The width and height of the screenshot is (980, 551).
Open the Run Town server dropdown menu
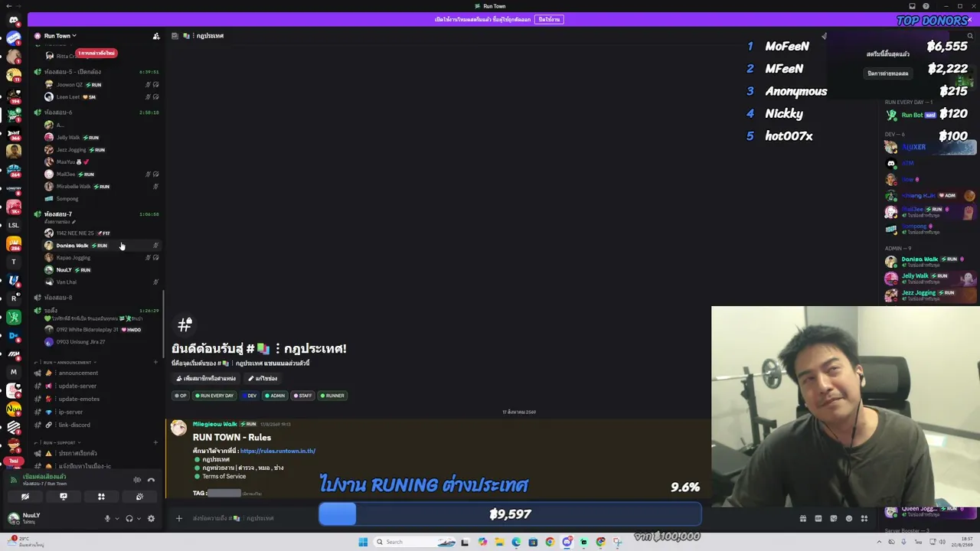coord(60,36)
